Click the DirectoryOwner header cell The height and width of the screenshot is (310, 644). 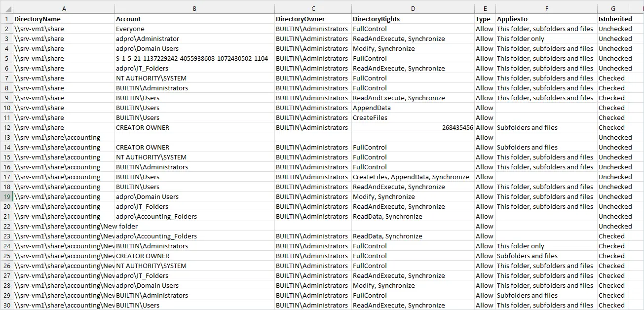point(313,19)
